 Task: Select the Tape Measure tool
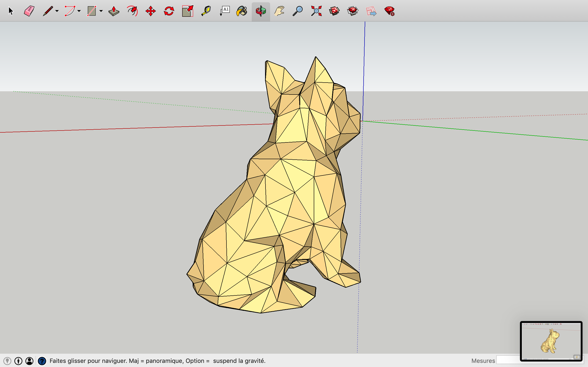tap(206, 11)
